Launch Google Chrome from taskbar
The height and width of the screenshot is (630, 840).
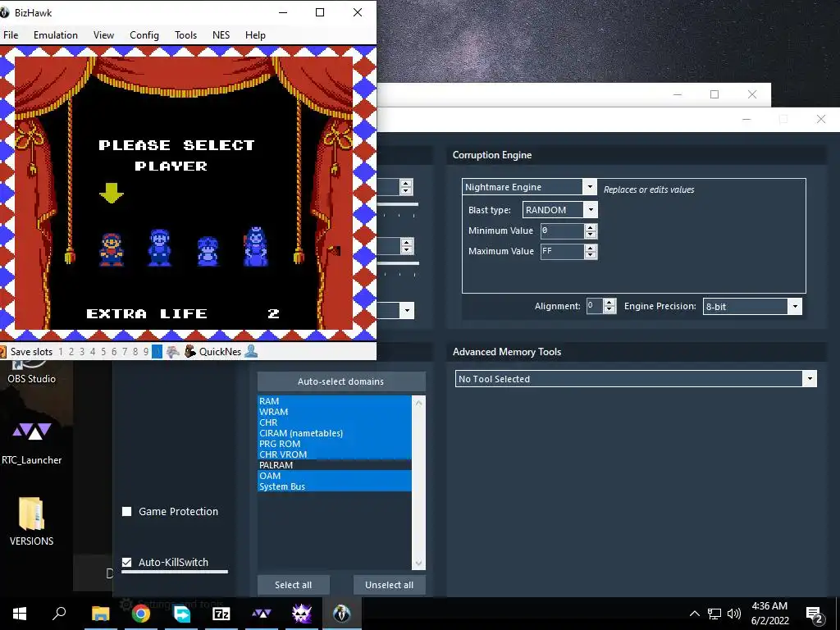pyautogui.click(x=141, y=614)
